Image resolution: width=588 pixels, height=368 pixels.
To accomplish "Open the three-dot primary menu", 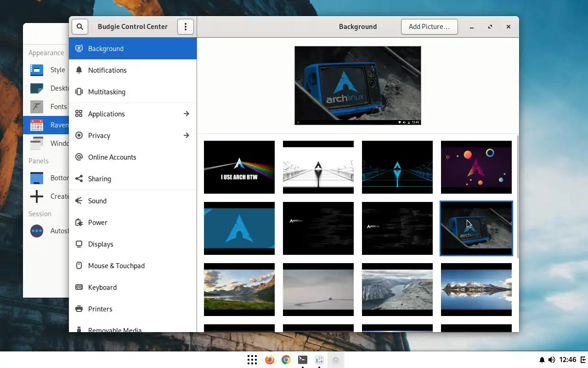I will (x=186, y=27).
